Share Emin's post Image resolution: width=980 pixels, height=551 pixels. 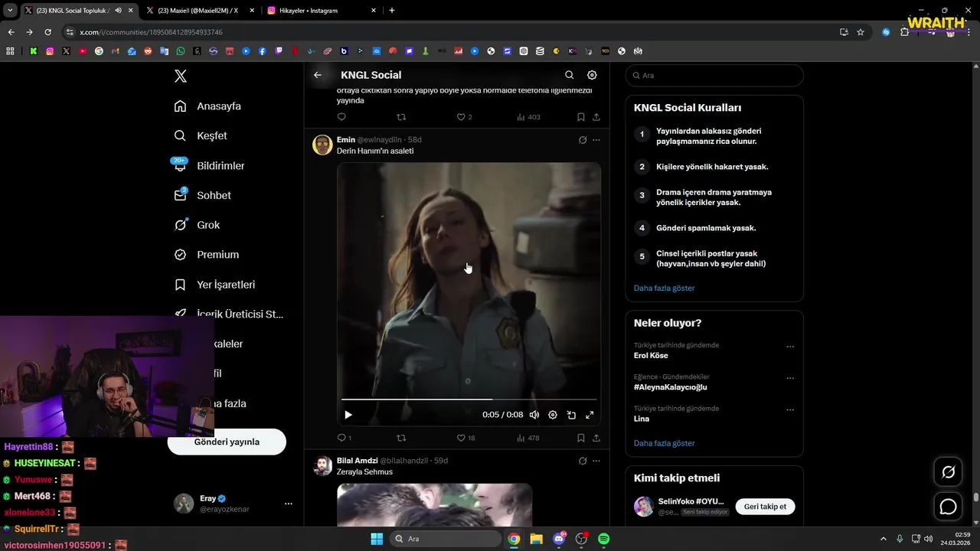596,438
